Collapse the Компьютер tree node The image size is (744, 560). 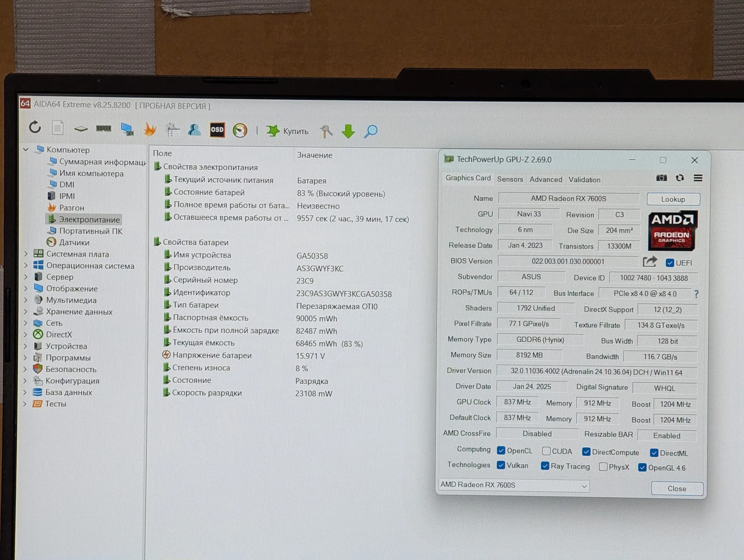tap(26, 149)
